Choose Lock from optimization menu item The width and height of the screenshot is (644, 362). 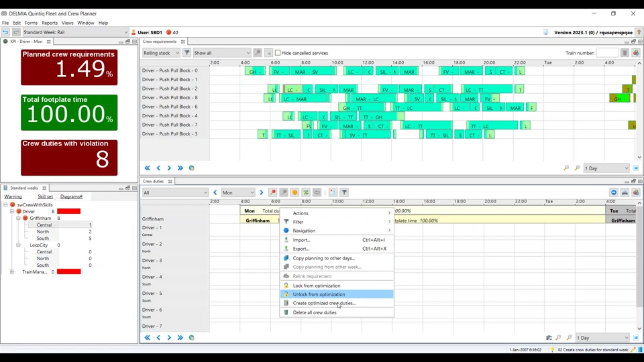point(337,286)
